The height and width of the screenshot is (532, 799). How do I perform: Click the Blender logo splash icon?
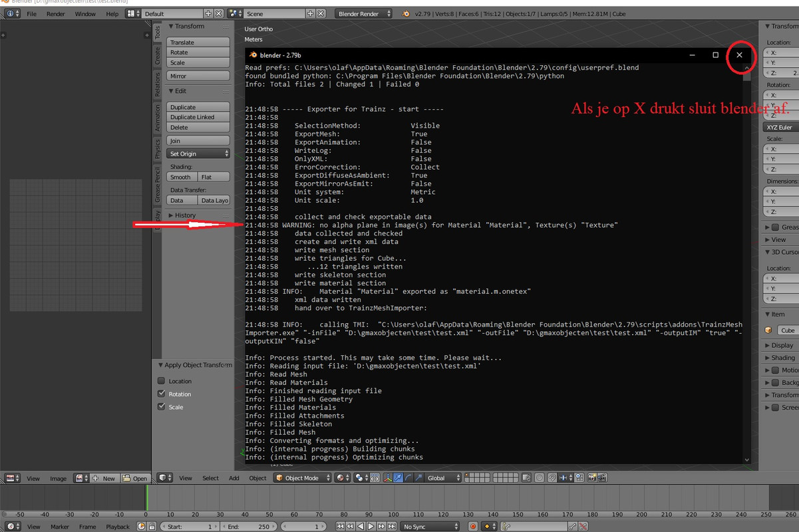tap(406, 13)
